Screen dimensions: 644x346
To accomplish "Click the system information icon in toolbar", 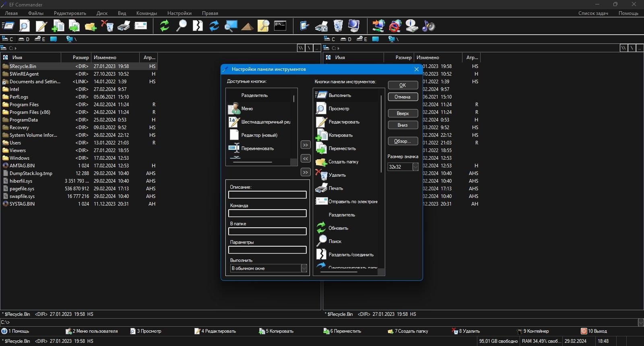I will pyautogui.click(x=412, y=26).
